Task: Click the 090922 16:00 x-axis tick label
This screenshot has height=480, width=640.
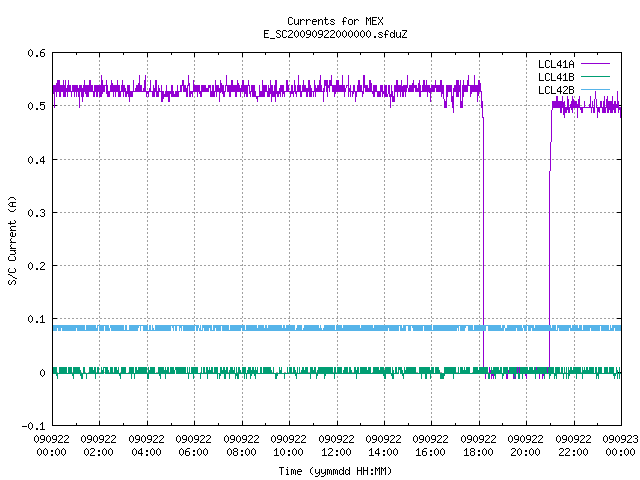Action: pos(431,446)
